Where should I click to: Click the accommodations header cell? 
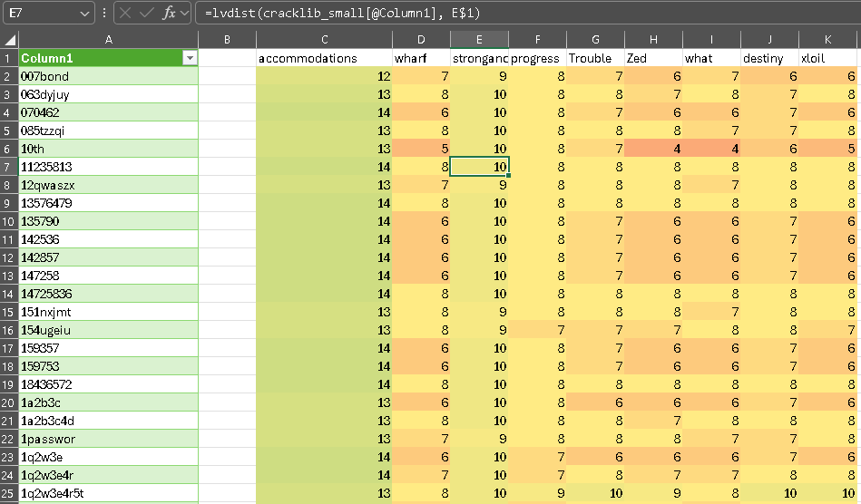click(325, 58)
